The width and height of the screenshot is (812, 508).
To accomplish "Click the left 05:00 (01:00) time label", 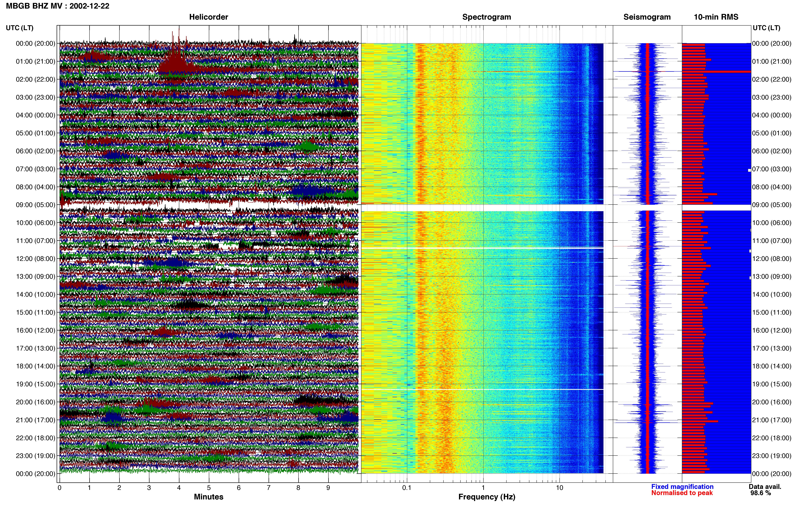I will coord(36,133).
